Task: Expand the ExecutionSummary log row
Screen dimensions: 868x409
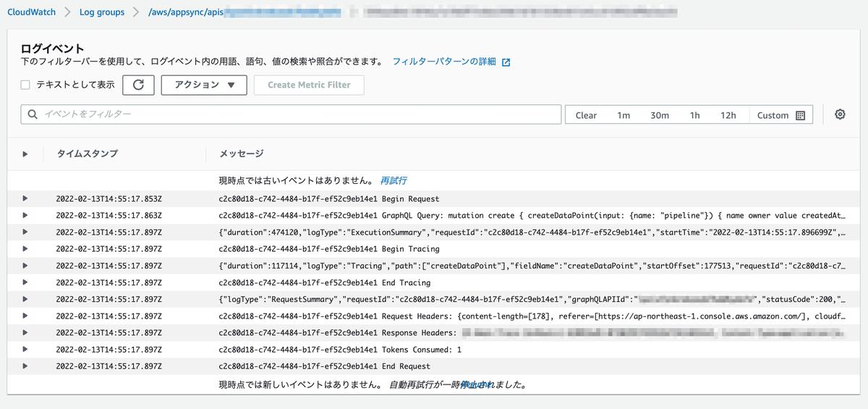Action: [x=25, y=232]
